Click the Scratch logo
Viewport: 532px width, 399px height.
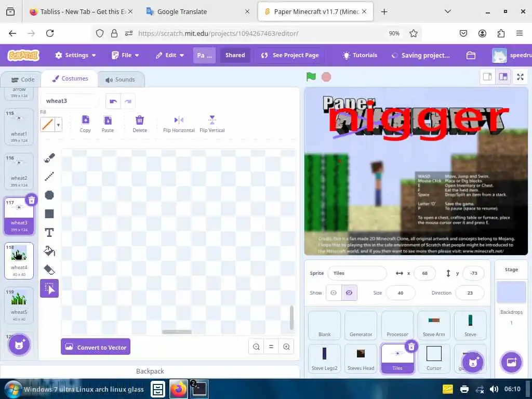(24, 55)
